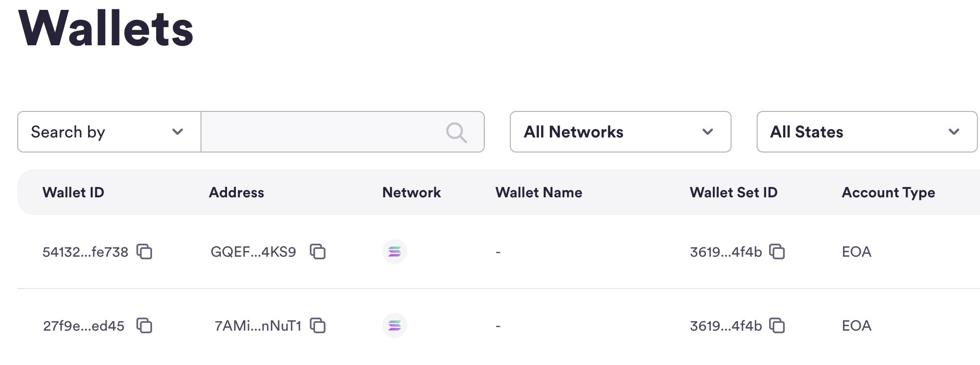Copy wallet set ID in first row

(x=777, y=251)
